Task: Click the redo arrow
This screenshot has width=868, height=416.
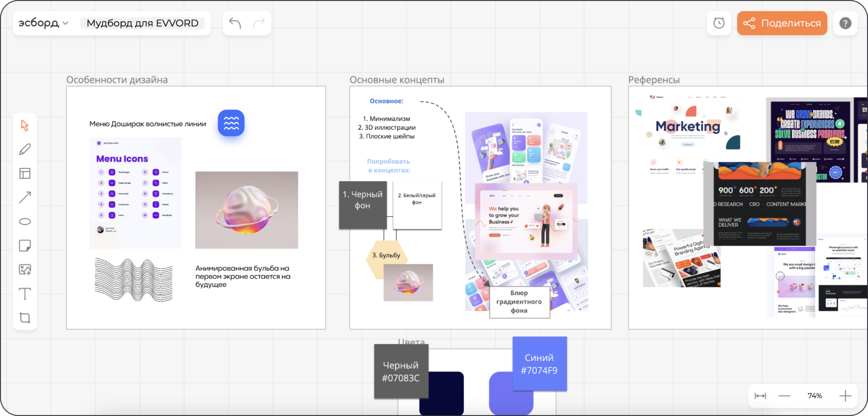Action: coord(259,23)
